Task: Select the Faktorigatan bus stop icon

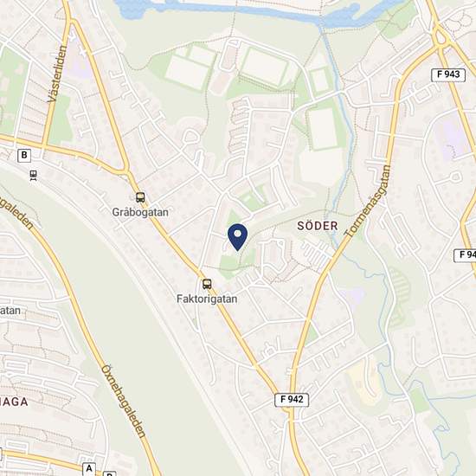Action: [207, 284]
